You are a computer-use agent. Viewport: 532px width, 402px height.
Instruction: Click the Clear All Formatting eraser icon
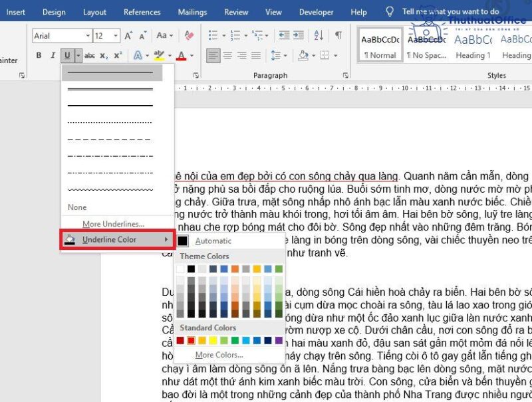click(x=189, y=36)
